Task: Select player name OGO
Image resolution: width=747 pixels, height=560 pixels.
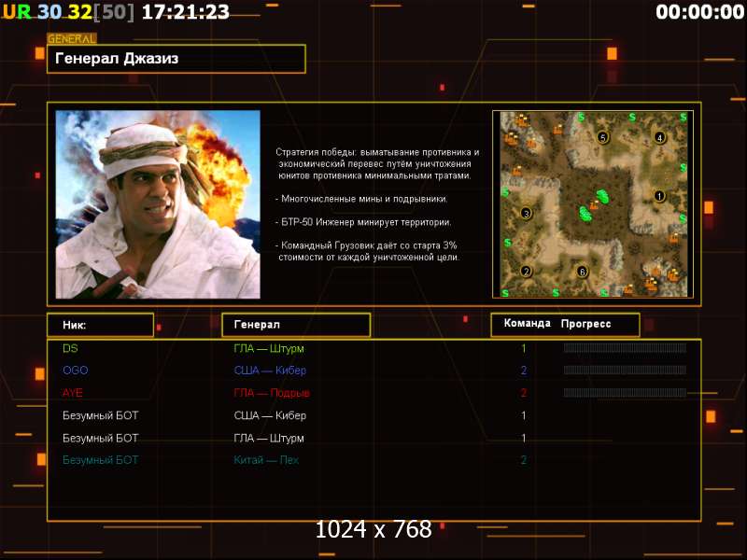Action: [x=76, y=371]
